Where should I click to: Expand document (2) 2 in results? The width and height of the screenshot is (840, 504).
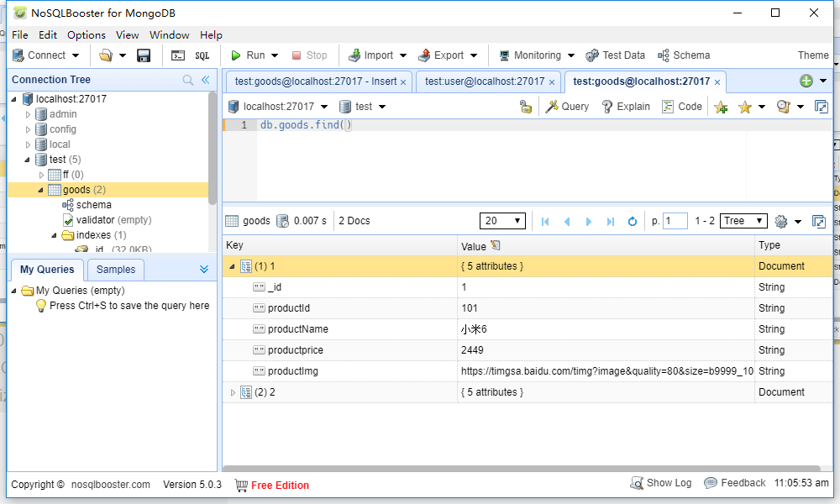click(234, 391)
